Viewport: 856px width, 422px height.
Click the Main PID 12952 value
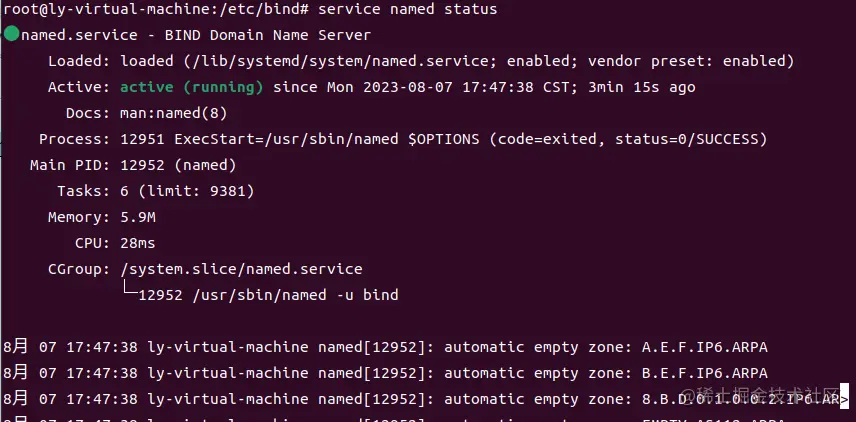(x=142, y=165)
